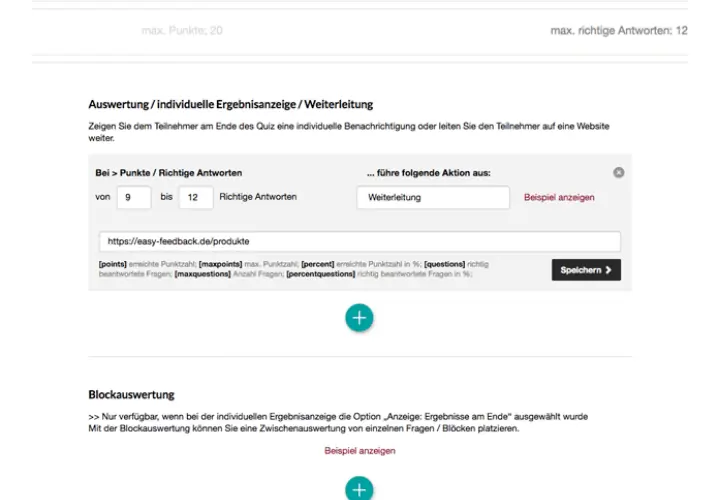Remove the rule with the gray X icon
Image resolution: width=720 pixels, height=500 pixels.
(x=619, y=172)
